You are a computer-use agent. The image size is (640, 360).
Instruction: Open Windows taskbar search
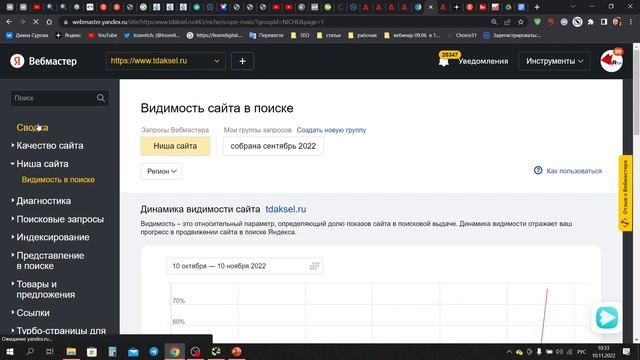click(30, 351)
